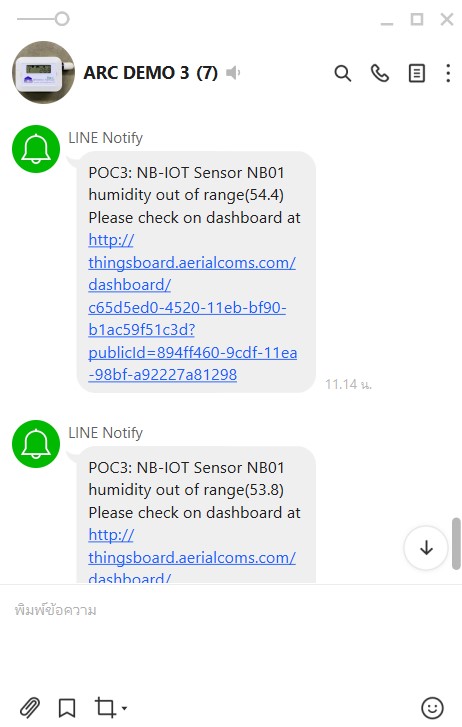Screen dimensions: 462x727
Task: Open the chat search magnifier icon
Action: [342, 73]
